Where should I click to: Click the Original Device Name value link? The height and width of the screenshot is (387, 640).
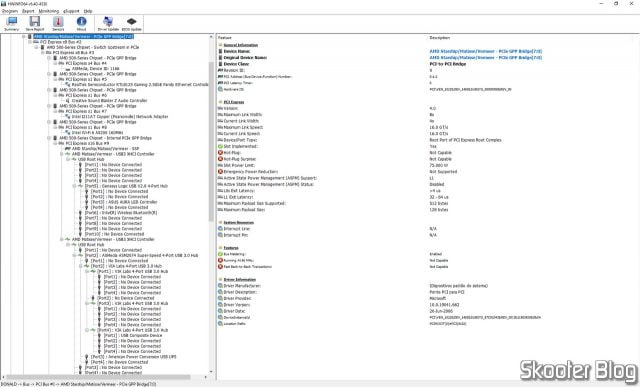[x=486, y=58]
